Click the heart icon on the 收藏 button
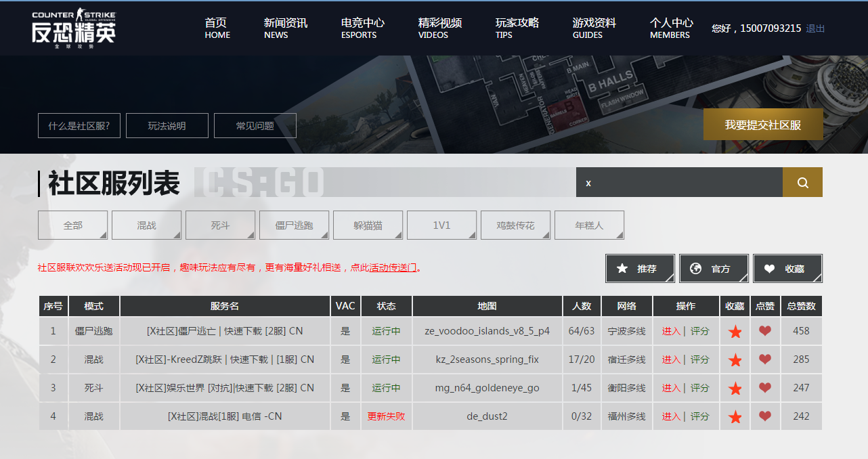The width and height of the screenshot is (868, 459). (769, 268)
